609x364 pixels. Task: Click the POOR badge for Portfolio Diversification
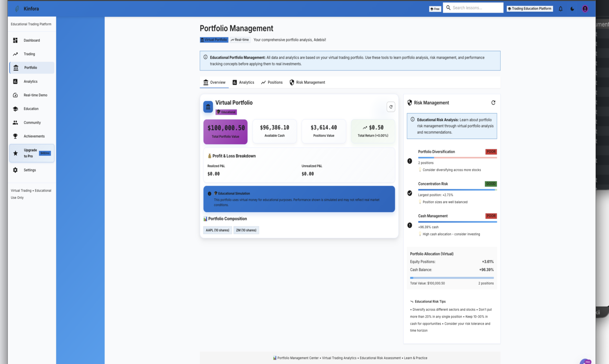pyautogui.click(x=491, y=152)
